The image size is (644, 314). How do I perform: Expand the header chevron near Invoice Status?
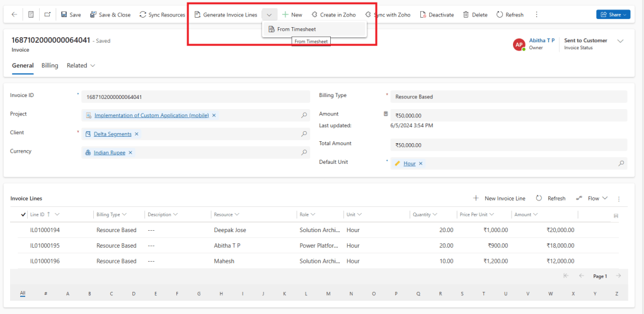620,41
